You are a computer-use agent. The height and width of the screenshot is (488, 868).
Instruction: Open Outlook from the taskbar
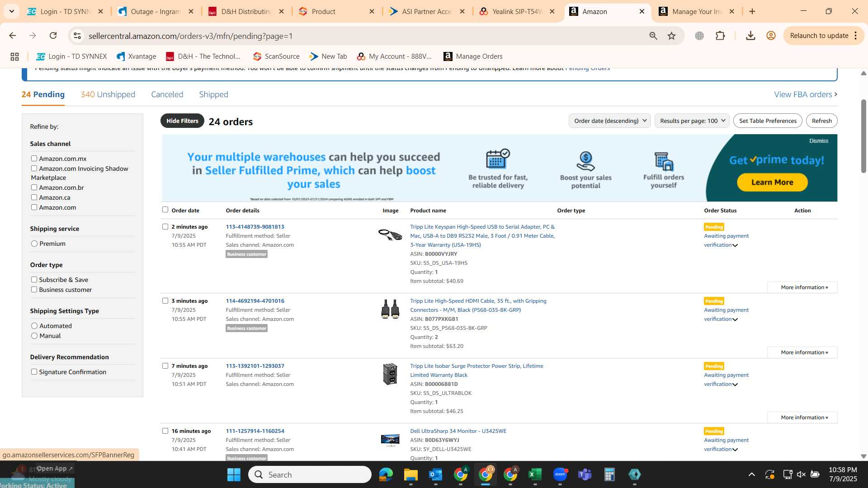(436, 474)
